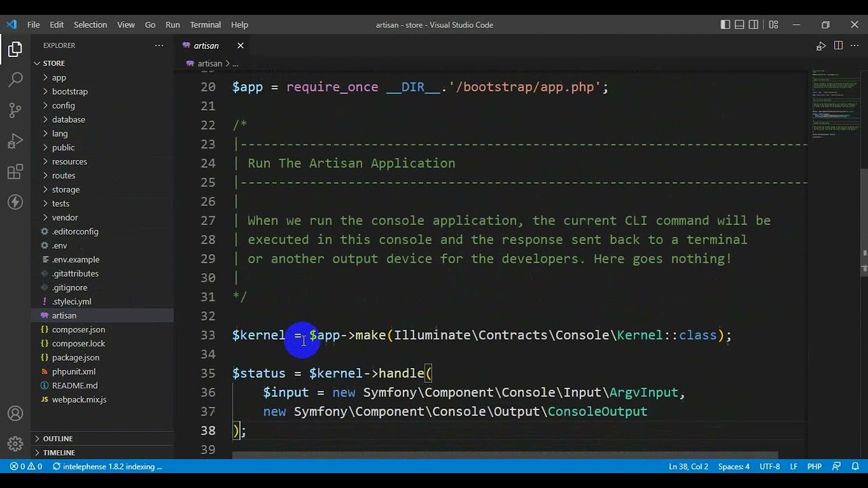Click Ln 38, Col 2 status item
This screenshot has width=868, height=488.
pyautogui.click(x=688, y=466)
